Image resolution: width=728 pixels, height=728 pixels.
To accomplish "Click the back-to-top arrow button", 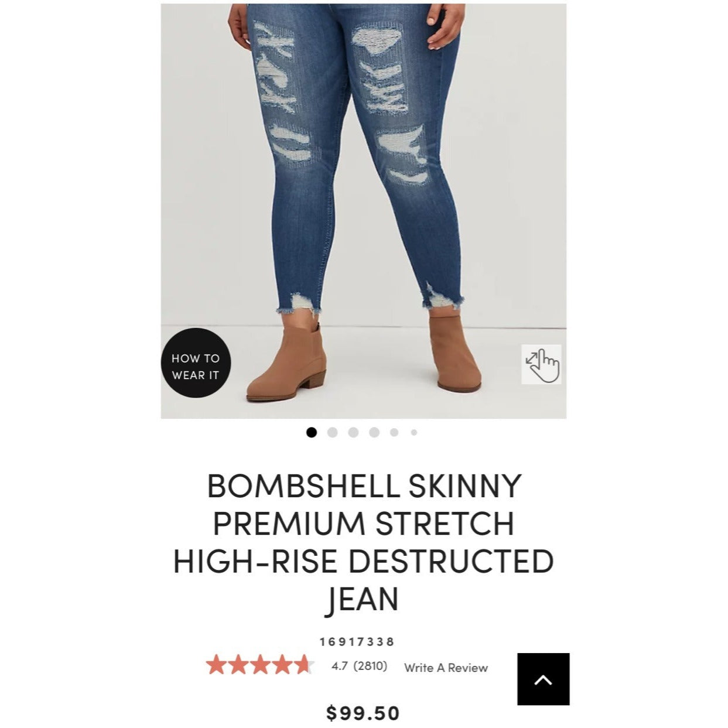I will coord(544,679).
